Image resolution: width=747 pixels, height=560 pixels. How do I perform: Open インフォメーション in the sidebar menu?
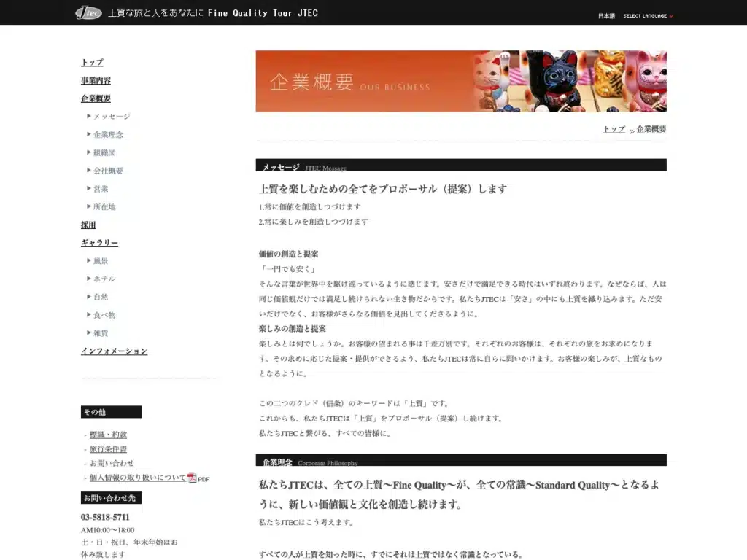(x=114, y=351)
